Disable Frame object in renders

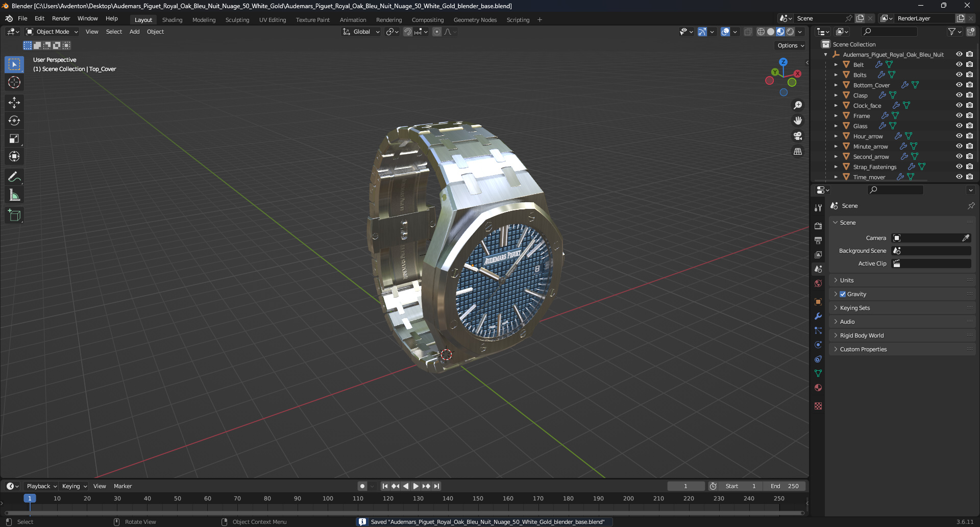pyautogui.click(x=969, y=115)
